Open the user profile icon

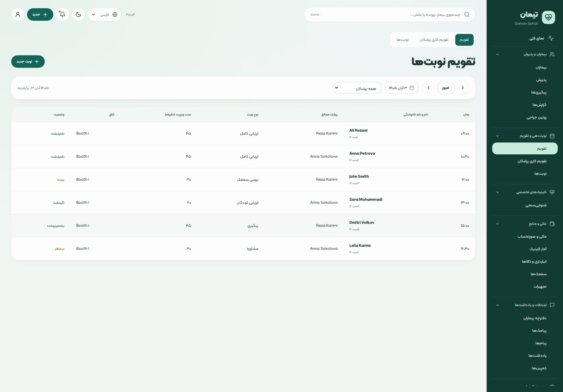(x=18, y=14)
